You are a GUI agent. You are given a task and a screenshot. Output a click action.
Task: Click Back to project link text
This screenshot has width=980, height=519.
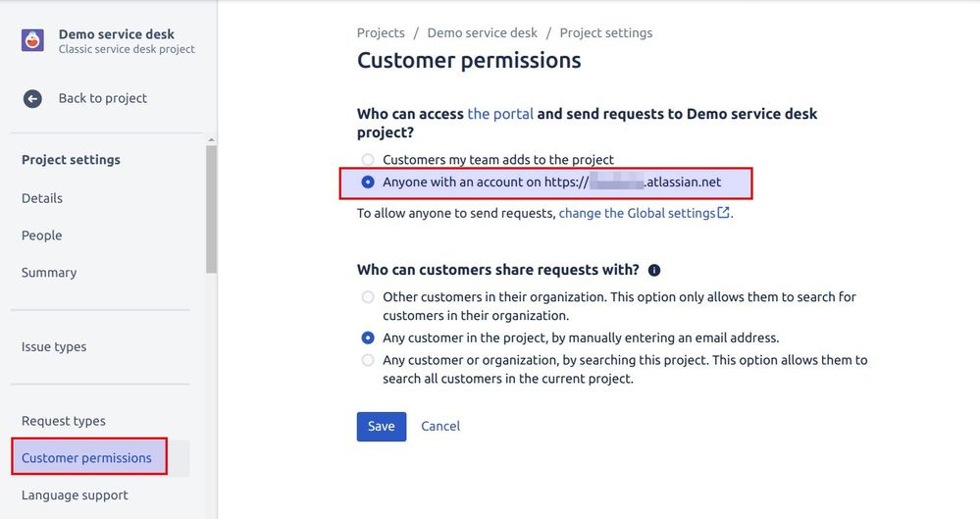click(102, 99)
